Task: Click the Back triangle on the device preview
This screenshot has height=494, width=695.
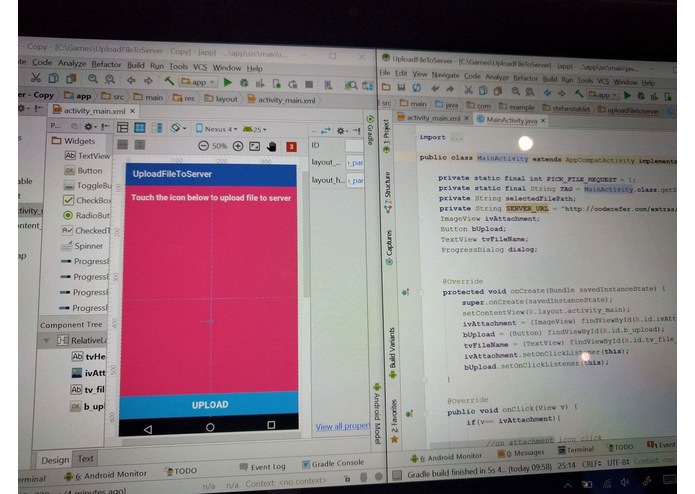Action: 148,429
